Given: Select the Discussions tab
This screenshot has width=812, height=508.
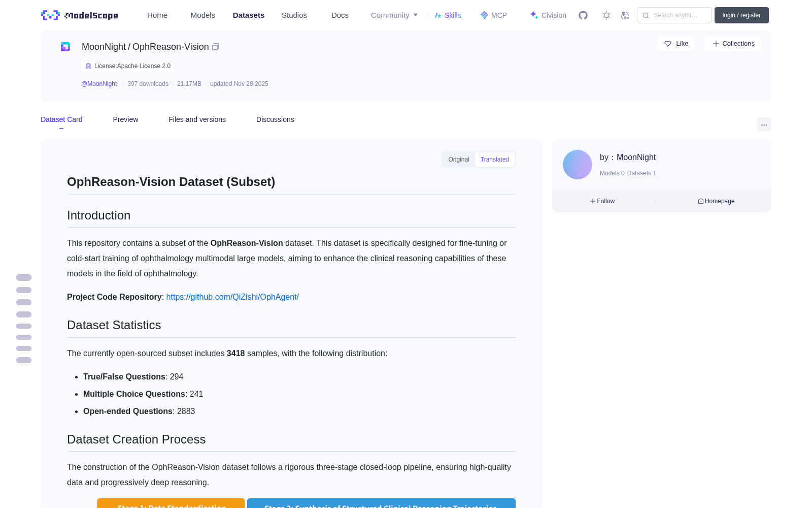Looking at the screenshot, I should pos(275,119).
